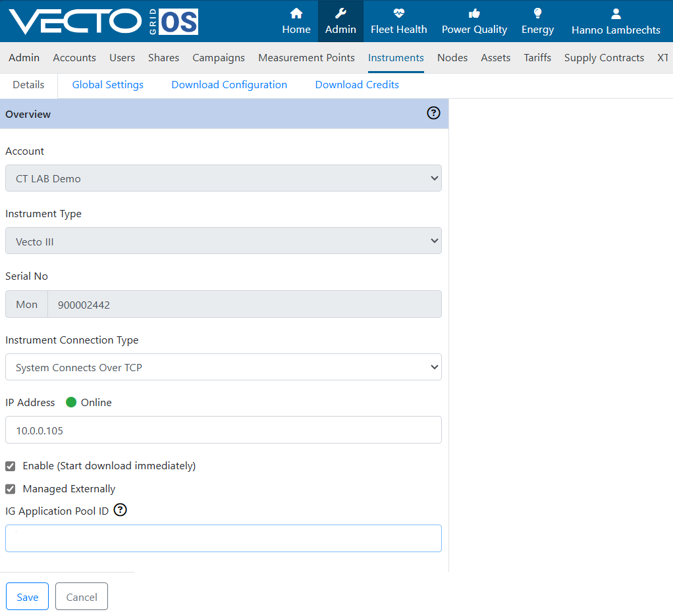673x616 pixels.
Task: Open Admin wrench icon in top bar
Action: coord(340,14)
